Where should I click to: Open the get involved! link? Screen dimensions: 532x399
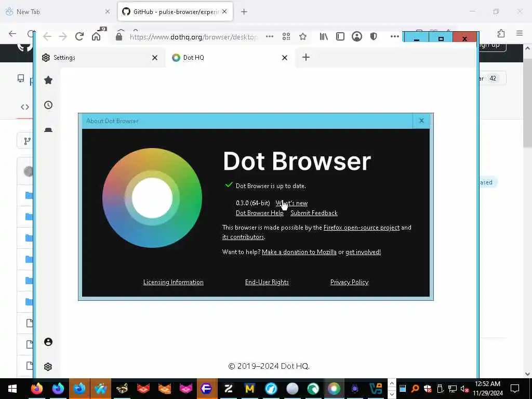click(363, 252)
